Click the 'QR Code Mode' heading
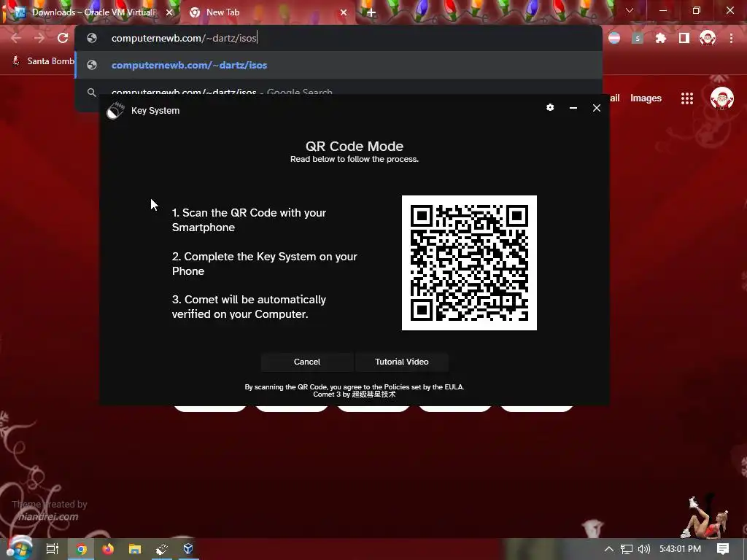 (x=355, y=146)
